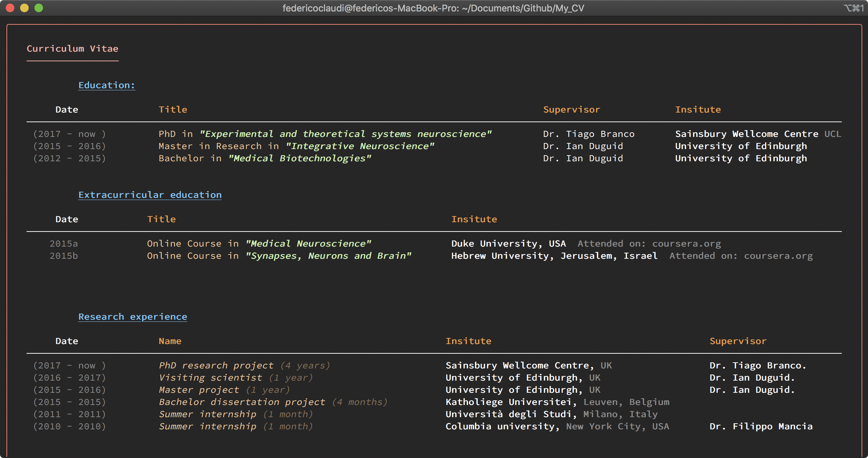The height and width of the screenshot is (458, 868).
Task: Click Duke University, USA entry
Action: pos(508,244)
